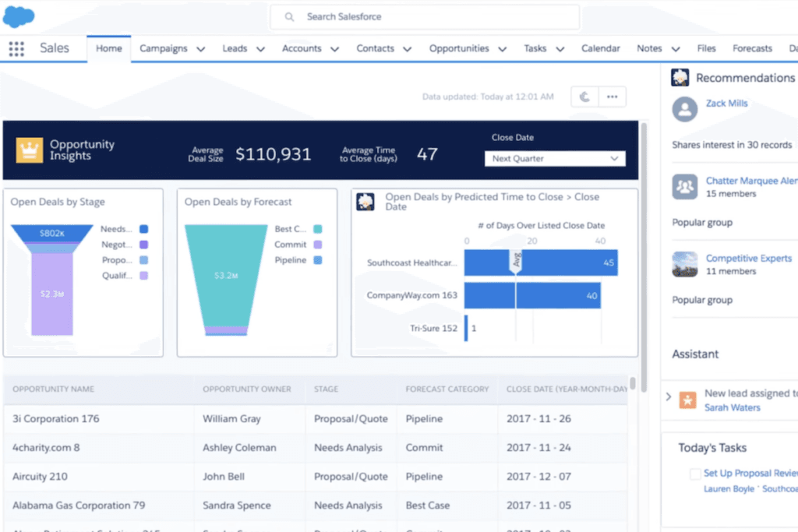
Task: Open the Competitive Experts group link
Action: [x=749, y=259]
